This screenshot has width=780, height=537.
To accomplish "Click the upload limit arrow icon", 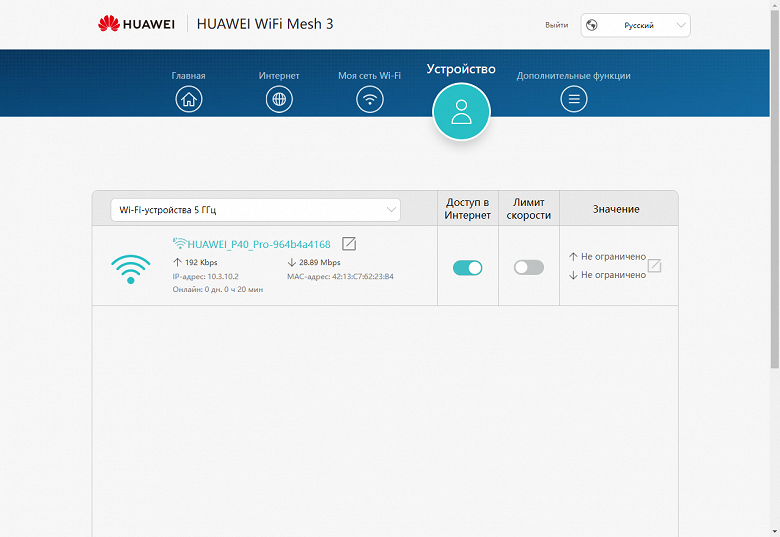I will (573, 257).
